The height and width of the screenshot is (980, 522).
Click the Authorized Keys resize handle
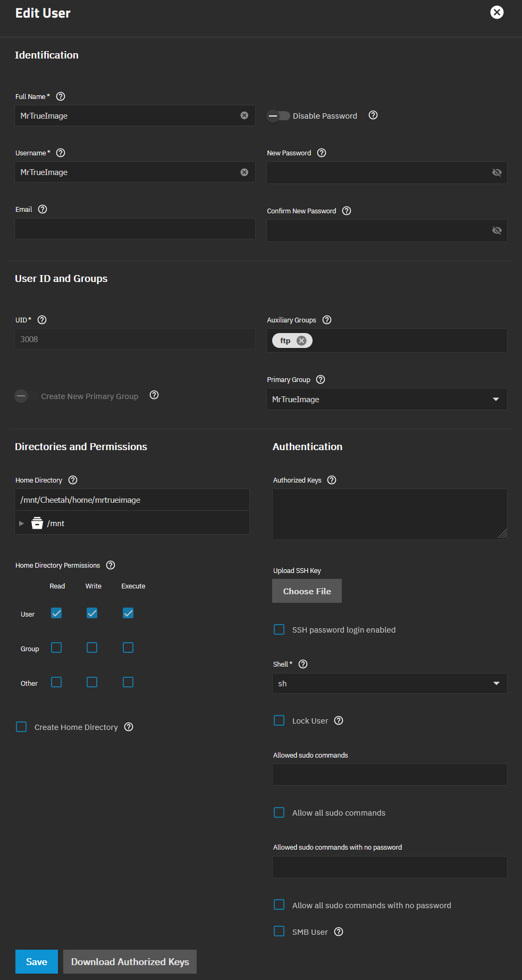click(502, 534)
